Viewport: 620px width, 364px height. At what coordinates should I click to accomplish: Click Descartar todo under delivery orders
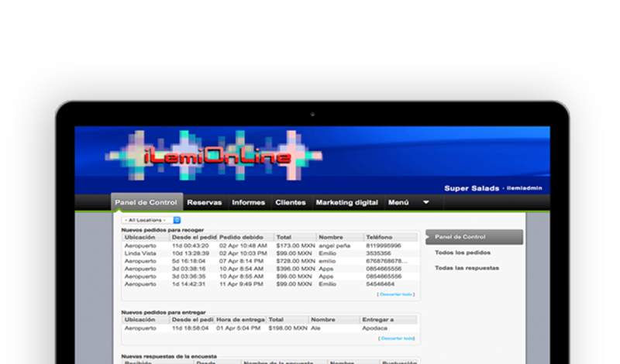click(x=397, y=338)
